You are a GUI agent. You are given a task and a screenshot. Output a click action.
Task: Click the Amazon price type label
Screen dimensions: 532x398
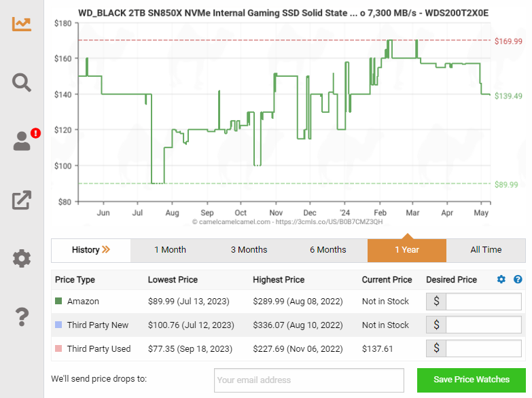click(x=83, y=302)
